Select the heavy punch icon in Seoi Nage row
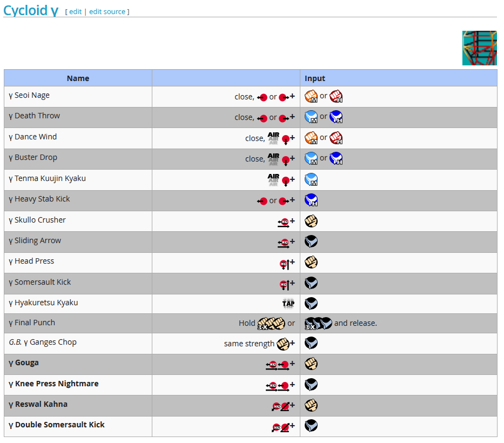 click(x=336, y=96)
